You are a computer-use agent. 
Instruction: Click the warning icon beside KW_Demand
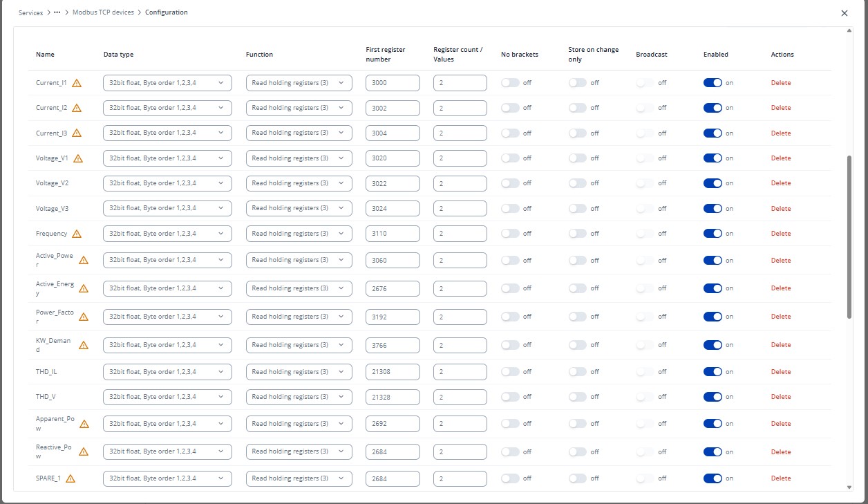[x=84, y=345]
